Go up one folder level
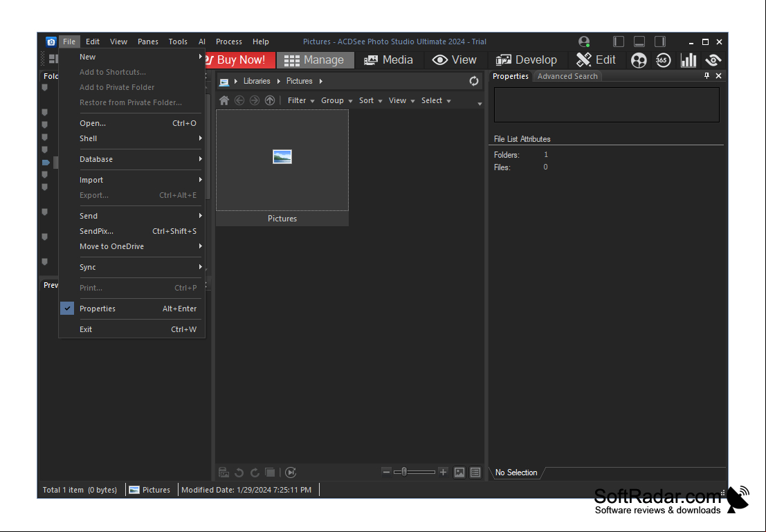 [x=270, y=100]
